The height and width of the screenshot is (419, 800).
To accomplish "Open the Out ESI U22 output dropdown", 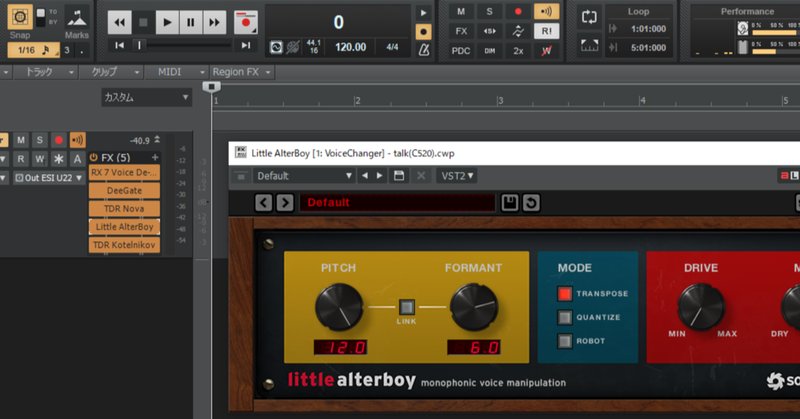I will 48,178.
